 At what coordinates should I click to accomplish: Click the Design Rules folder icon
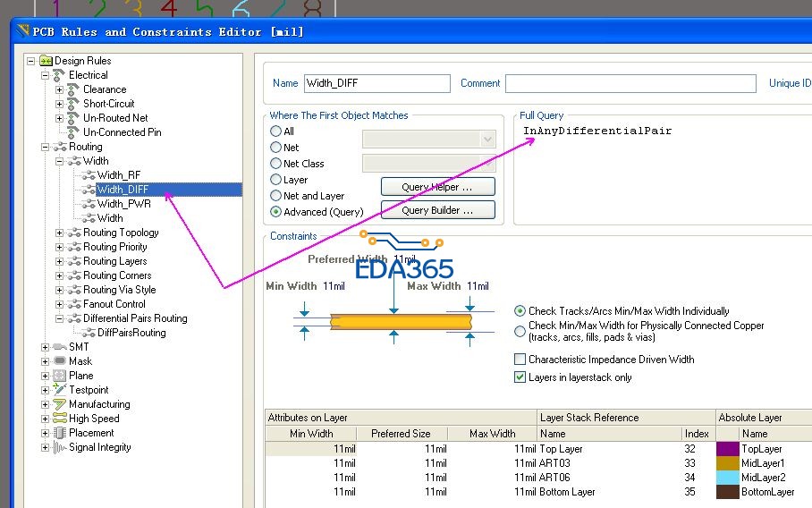(47, 61)
